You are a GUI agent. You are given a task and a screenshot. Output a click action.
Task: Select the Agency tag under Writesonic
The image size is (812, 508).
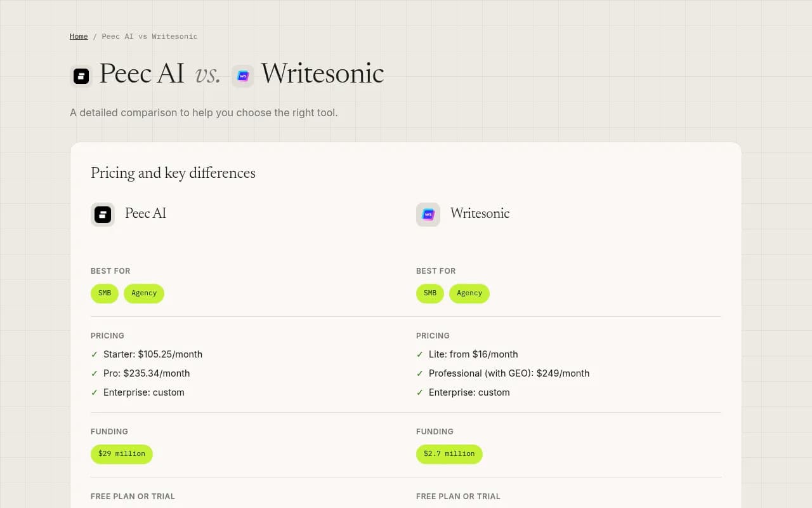click(x=469, y=293)
